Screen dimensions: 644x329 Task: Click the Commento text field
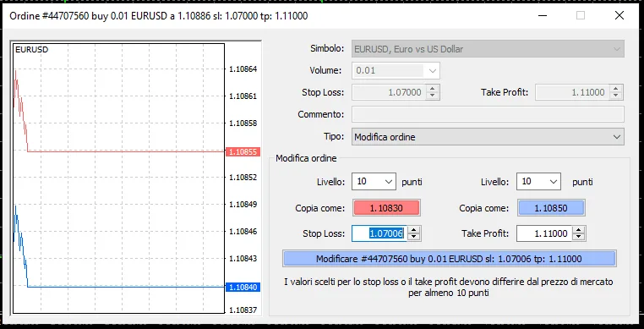(x=488, y=114)
